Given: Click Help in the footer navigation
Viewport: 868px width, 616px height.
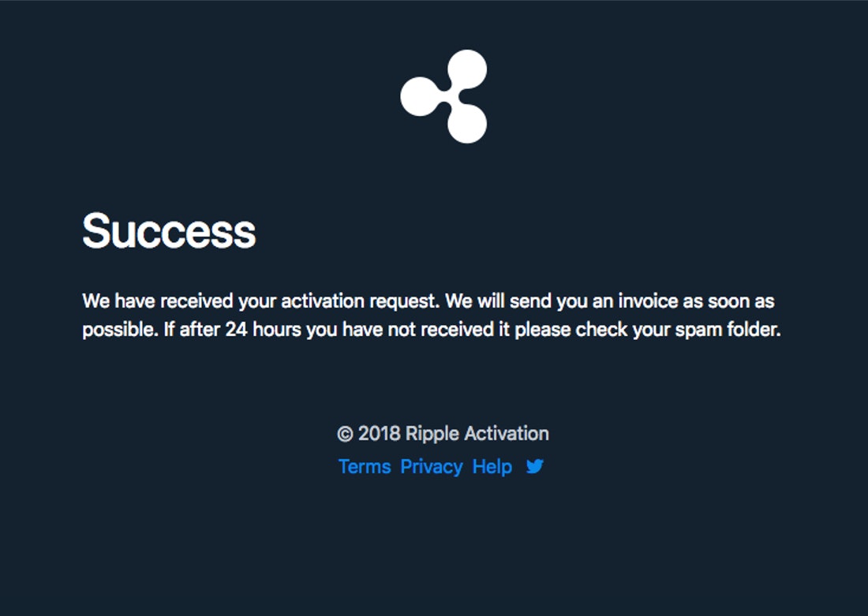Looking at the screenshot, I should 493,466.
